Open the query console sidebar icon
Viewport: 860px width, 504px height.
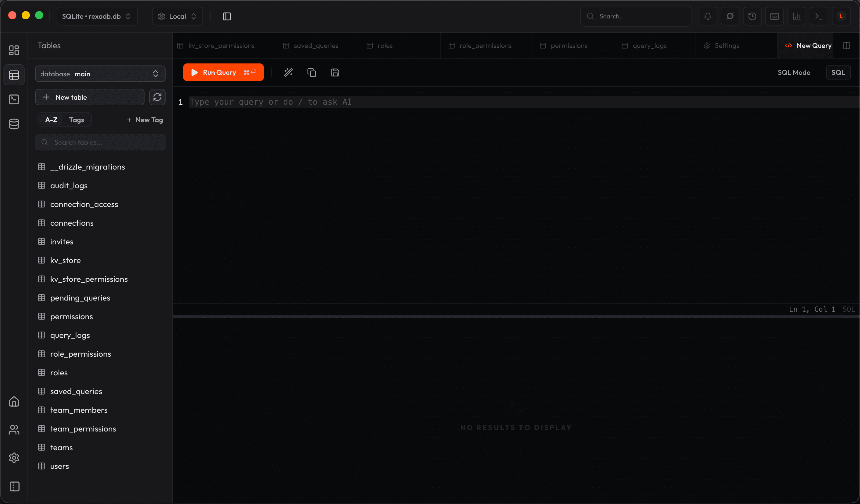point(14,100)
